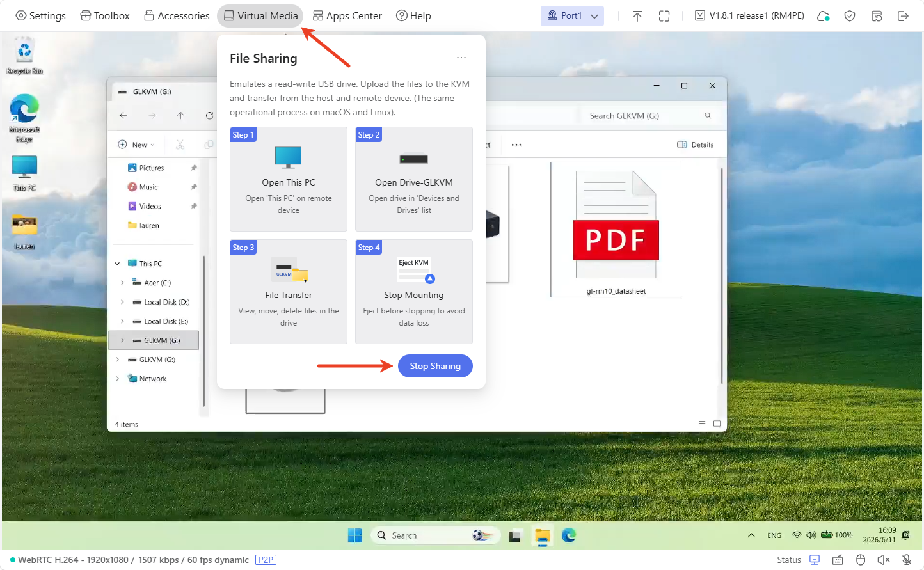The image size is (924, 570).
Task: Open the Accessories menu
Action: (177, 15)
